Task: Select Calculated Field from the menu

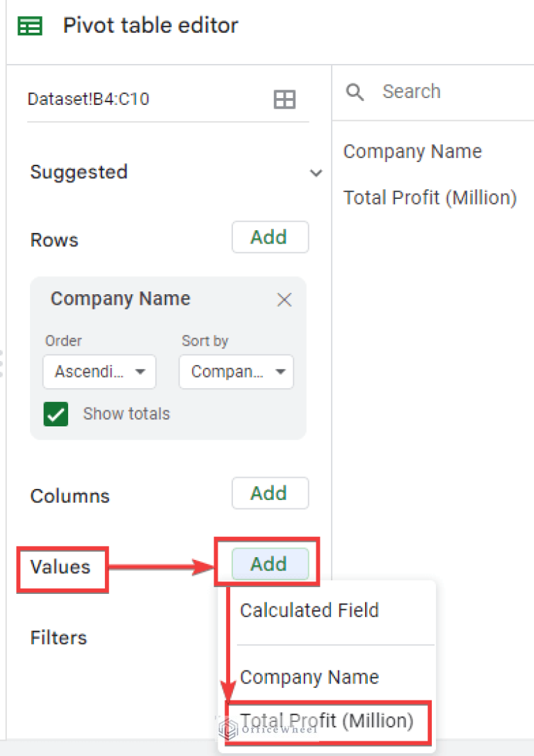Action: pyautogui.click(x=309, y=610)
